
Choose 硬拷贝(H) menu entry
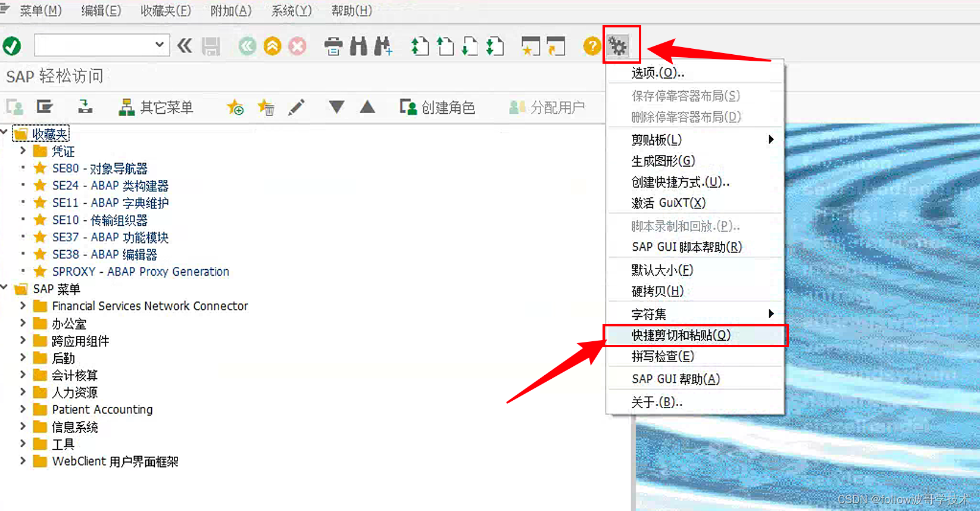coord(695,291)
